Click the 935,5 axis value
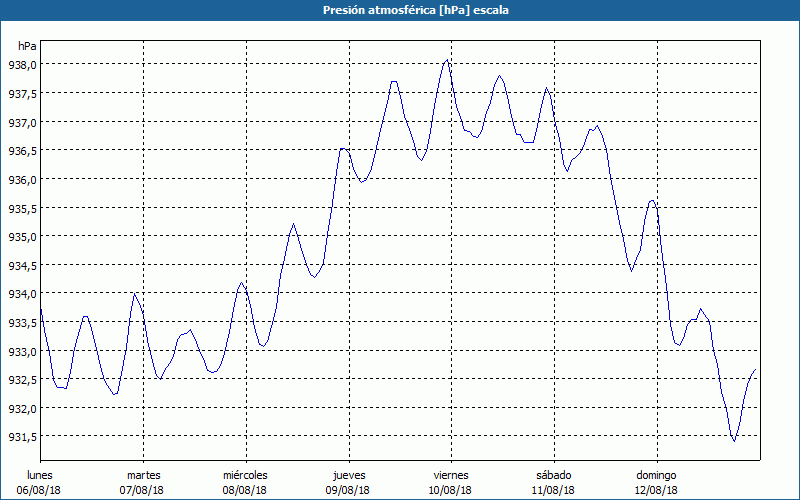 coord(22,208)
